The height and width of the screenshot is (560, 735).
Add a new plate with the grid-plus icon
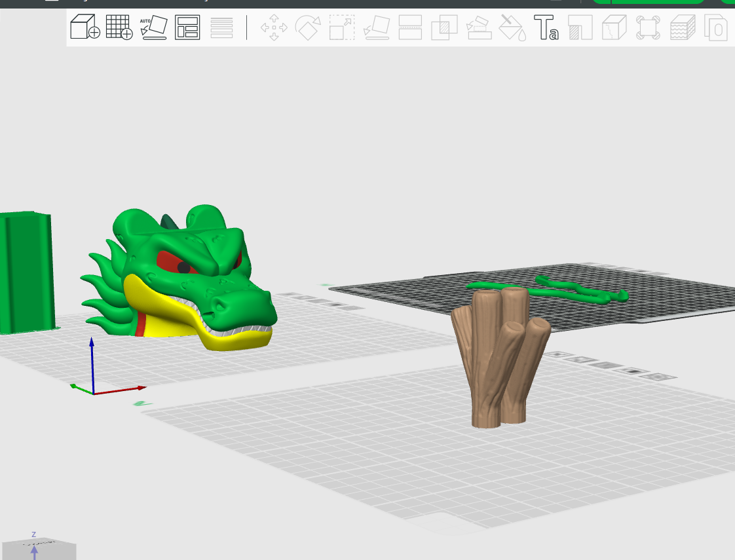coord(119,27)
